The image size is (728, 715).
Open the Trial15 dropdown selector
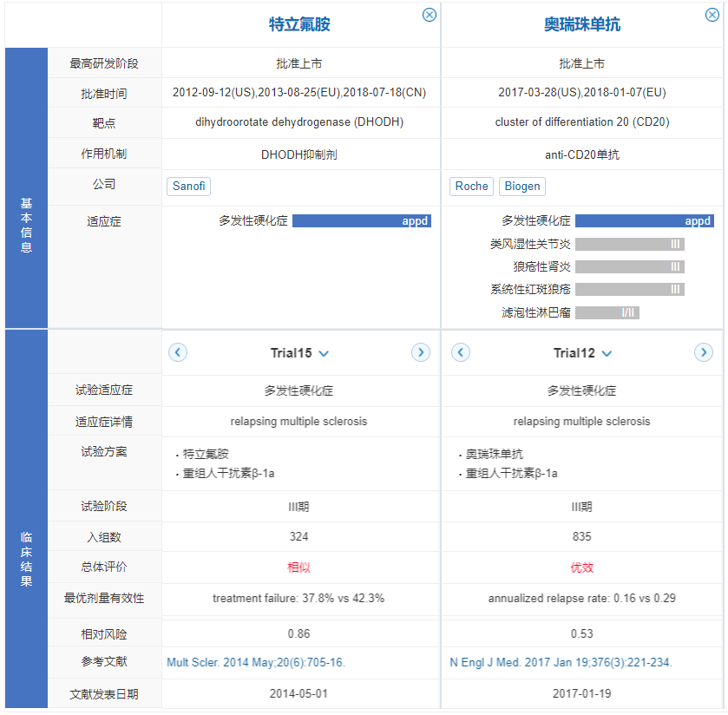[299, 353]
